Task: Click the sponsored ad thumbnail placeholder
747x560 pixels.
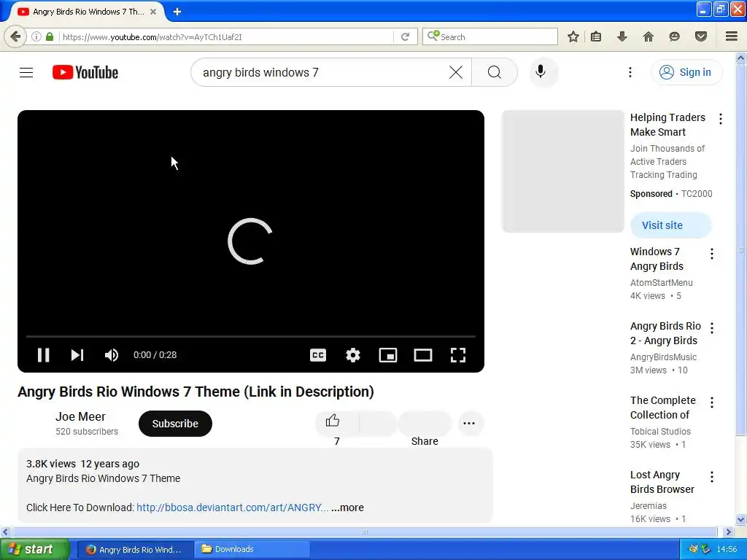Action: click(562, 171)
